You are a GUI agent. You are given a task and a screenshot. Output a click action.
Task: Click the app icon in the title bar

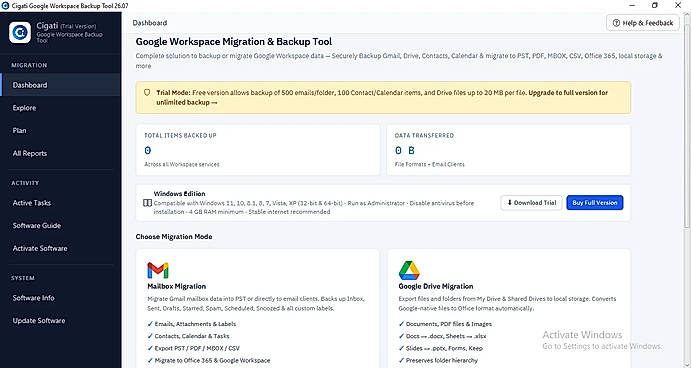tap(5, 5)
